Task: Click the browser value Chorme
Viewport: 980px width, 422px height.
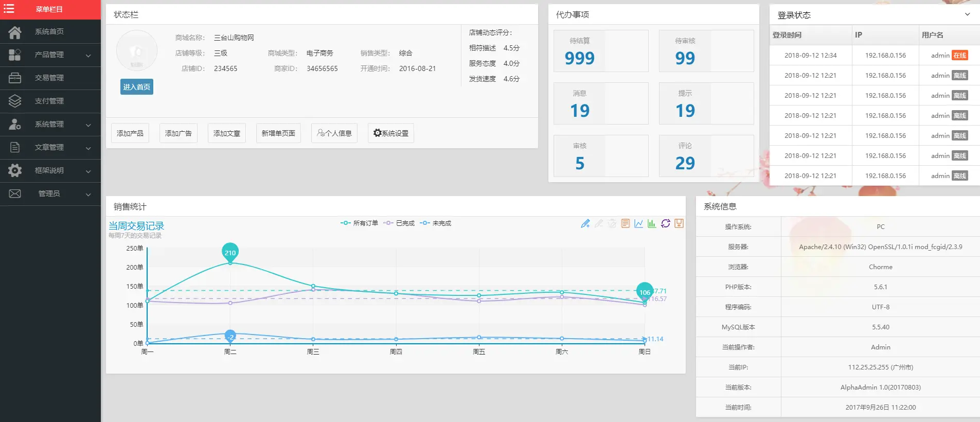Action: (x=881, y=267)
